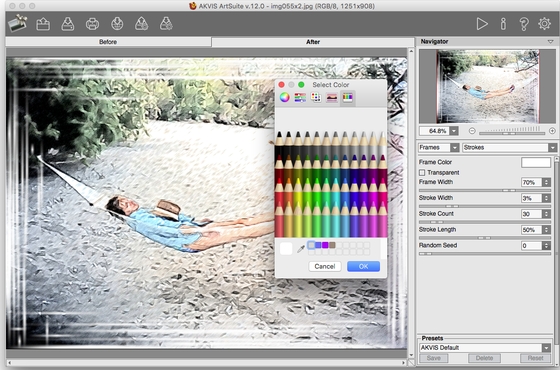This screenshot has width=560, height=370.
Task: Open batch processing gear-badge icon
Action: point(166,24)
